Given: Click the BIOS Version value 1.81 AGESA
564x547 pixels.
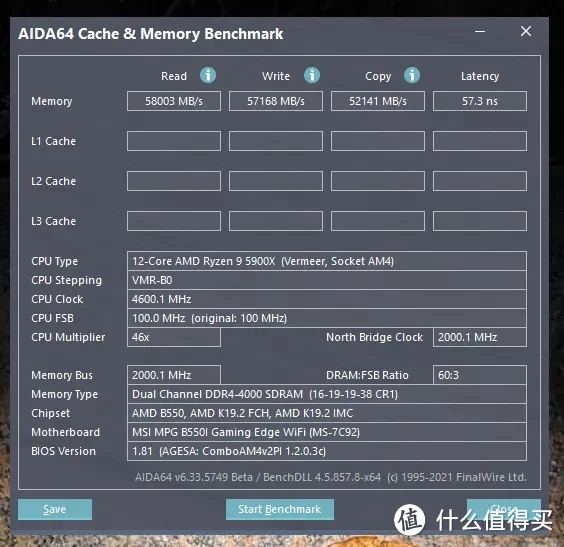Looking at the screenshot, I should (x=327, y=451).
